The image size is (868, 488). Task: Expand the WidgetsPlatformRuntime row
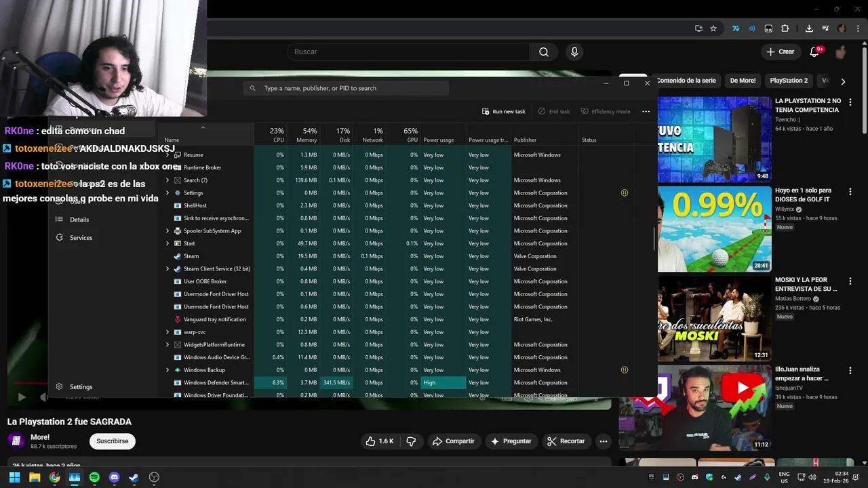[x=167, y=344]
